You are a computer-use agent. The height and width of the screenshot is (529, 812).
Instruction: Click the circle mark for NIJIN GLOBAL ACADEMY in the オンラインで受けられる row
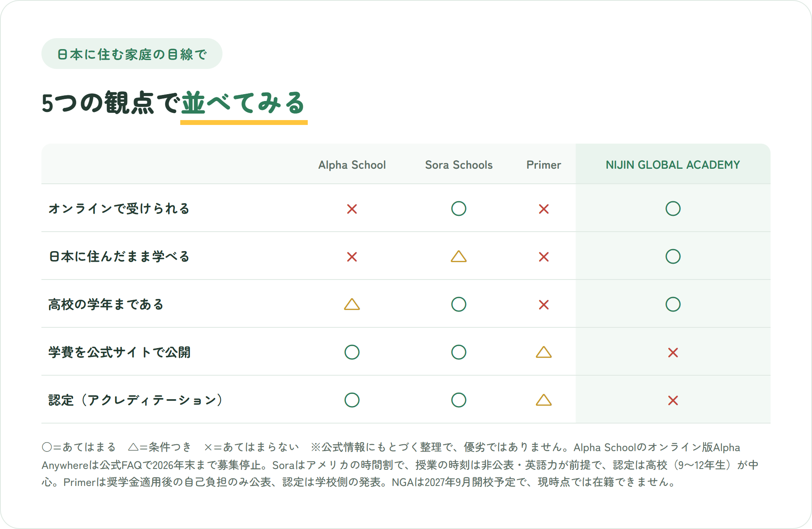[x=673, y=209]
